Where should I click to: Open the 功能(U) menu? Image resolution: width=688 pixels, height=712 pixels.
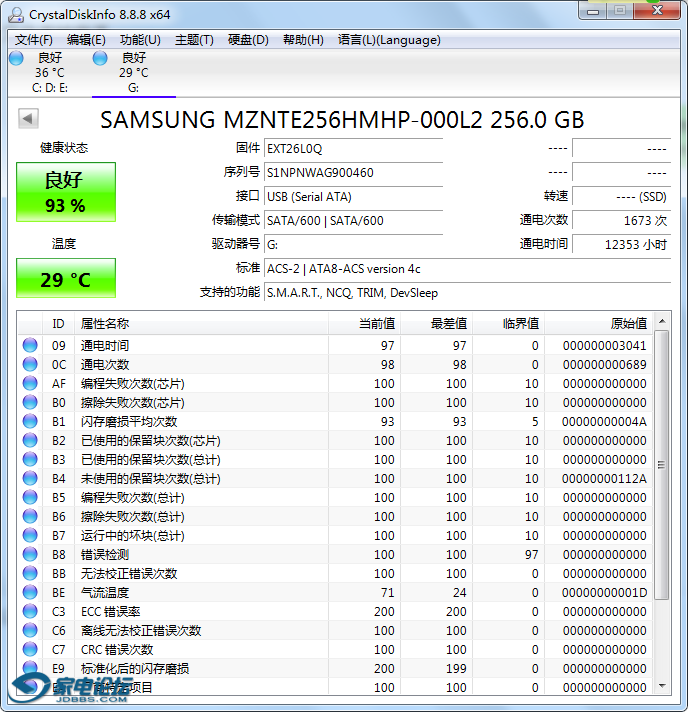point(140,40)
